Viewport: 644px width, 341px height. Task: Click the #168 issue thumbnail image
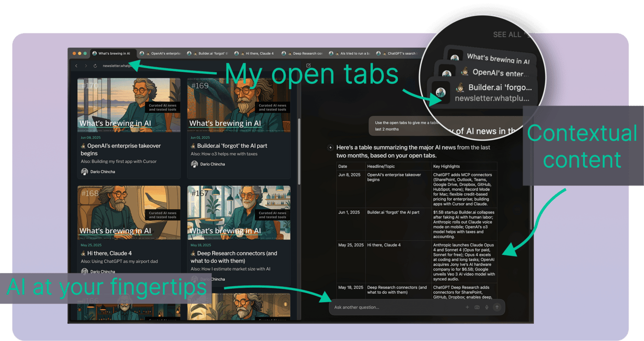tap(129, 213)
